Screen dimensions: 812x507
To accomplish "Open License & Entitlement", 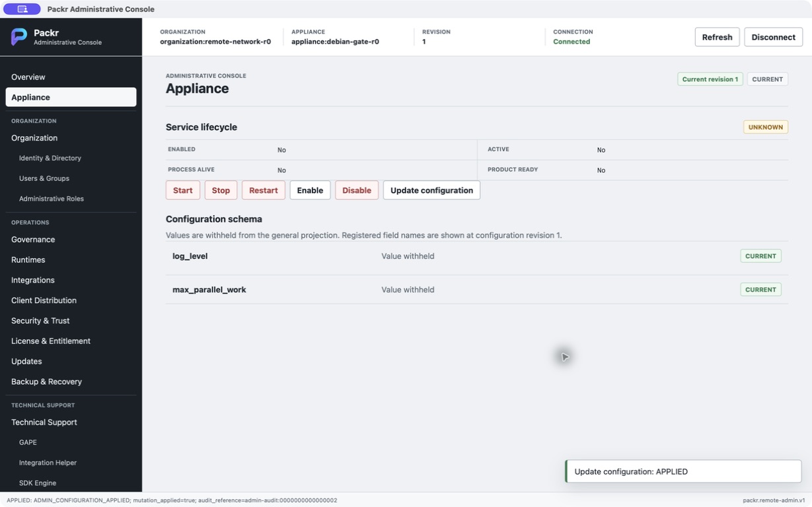I will (71, 341).
